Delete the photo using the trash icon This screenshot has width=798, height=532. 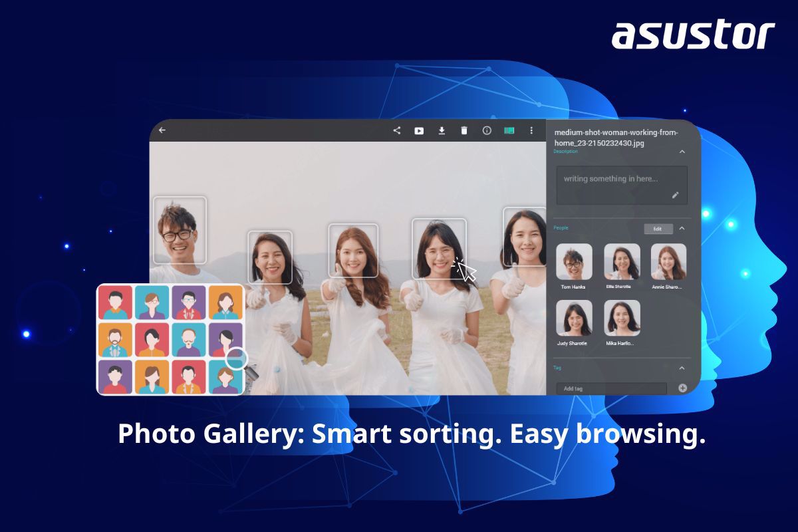(464, 131)
